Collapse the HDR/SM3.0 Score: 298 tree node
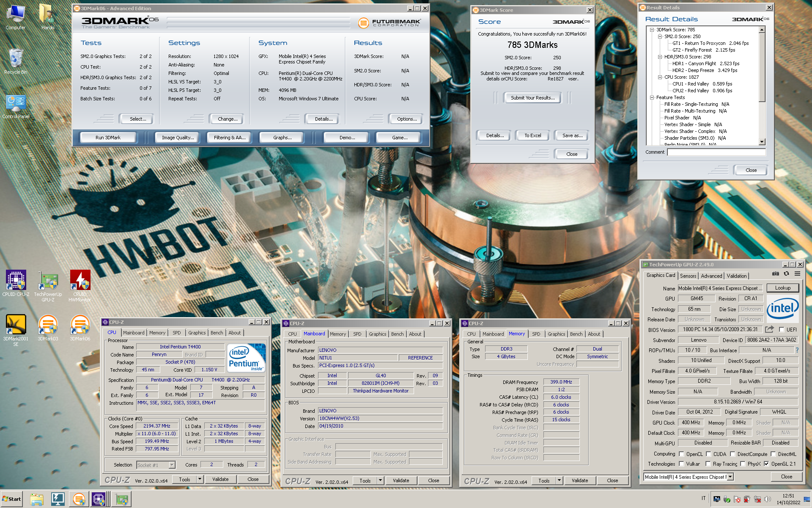Viewport: 812px width, 508px height. pos(660,57)
